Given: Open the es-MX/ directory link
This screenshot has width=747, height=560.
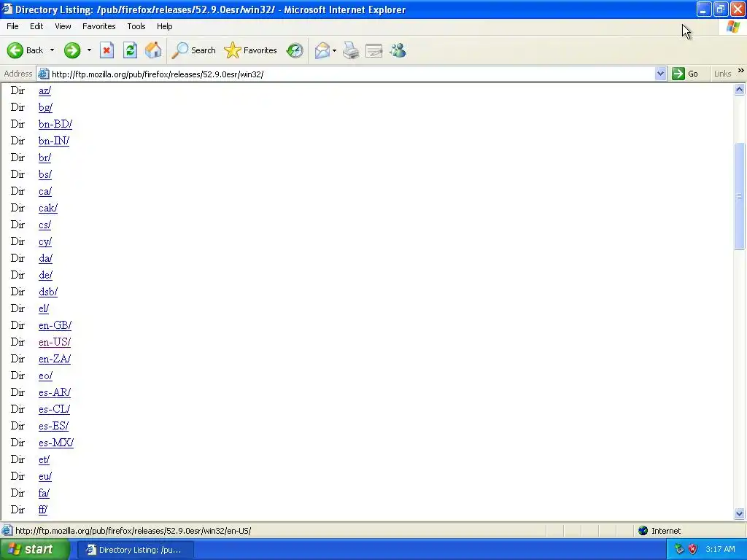Looking at the screenshot, I should click(56, 443).
